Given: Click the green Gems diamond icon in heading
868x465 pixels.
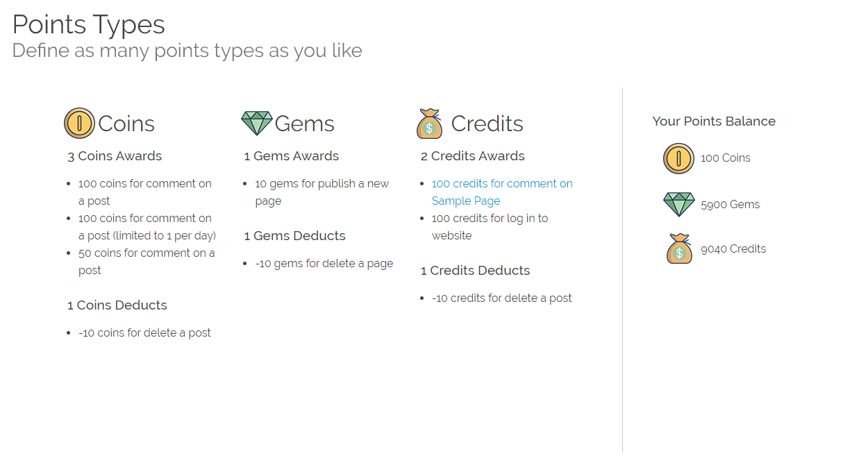Looking at the screenshot, I should pos(256,124).
